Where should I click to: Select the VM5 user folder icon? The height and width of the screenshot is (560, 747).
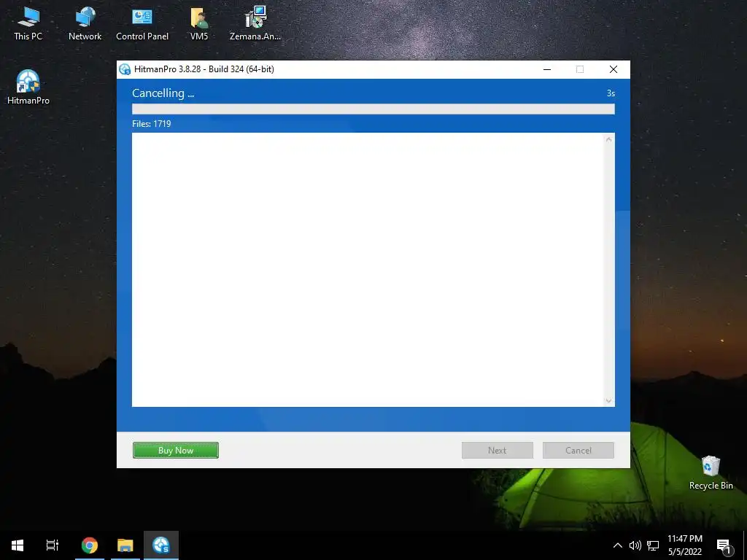pyautogui.click(x=199, y=23)
